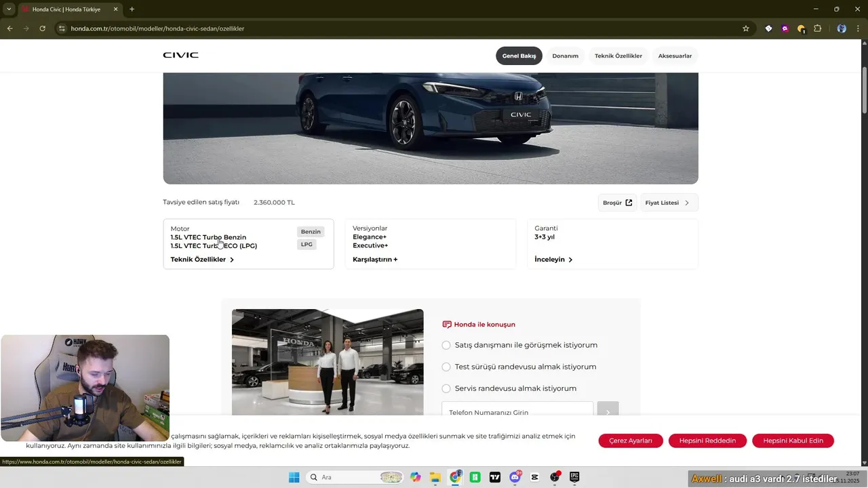Open Çerez Ayarları cookie settings
The image size is (868, 488).
631,441
